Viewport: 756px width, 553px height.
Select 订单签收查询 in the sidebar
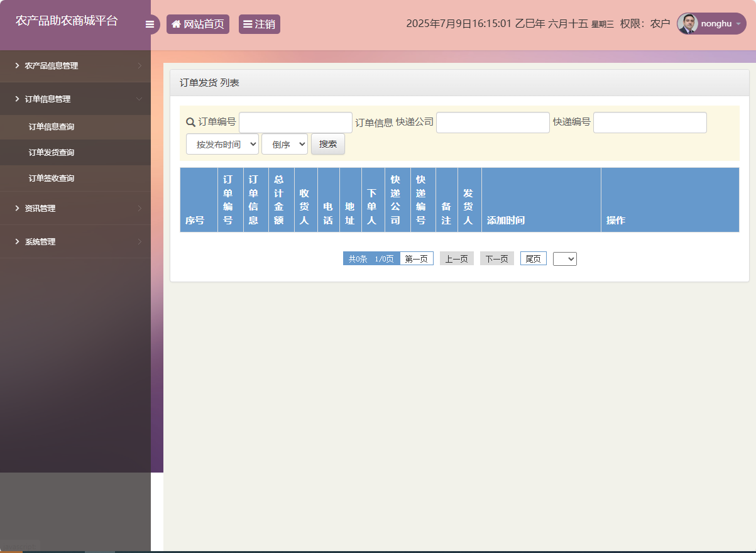50,178
